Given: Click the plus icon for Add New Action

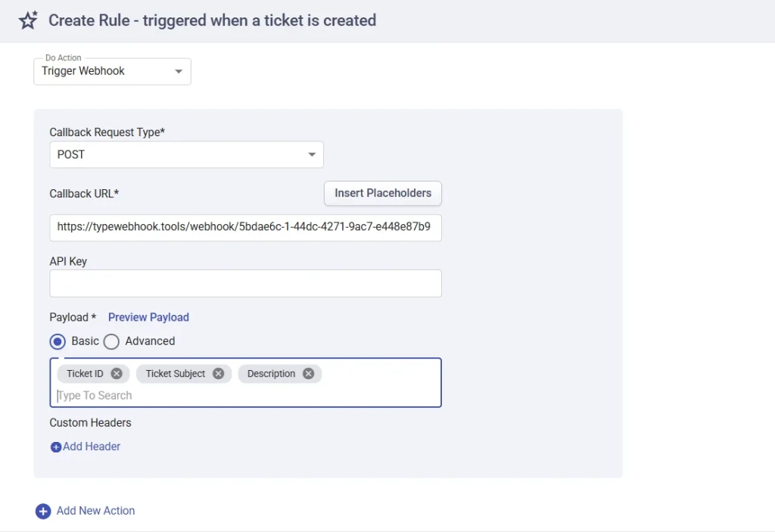Looking at the screenshot, I should click(x=43, y=512).
